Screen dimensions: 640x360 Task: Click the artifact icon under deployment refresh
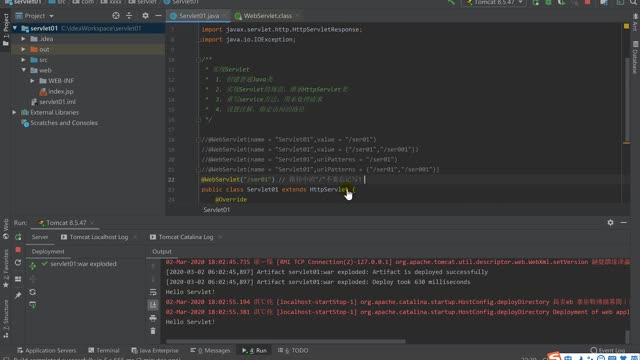(33, 304)
